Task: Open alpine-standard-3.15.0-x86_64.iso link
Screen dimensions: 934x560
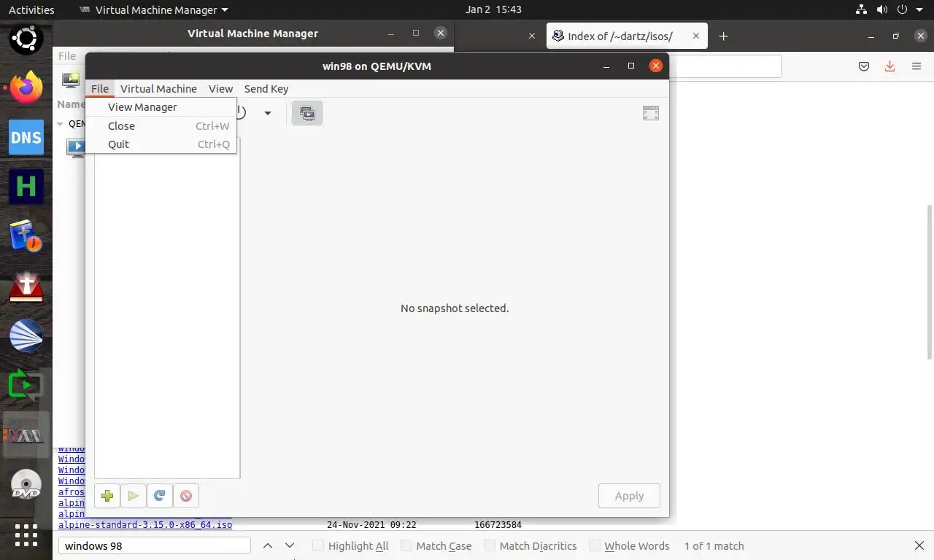Action: pos(145,524)
